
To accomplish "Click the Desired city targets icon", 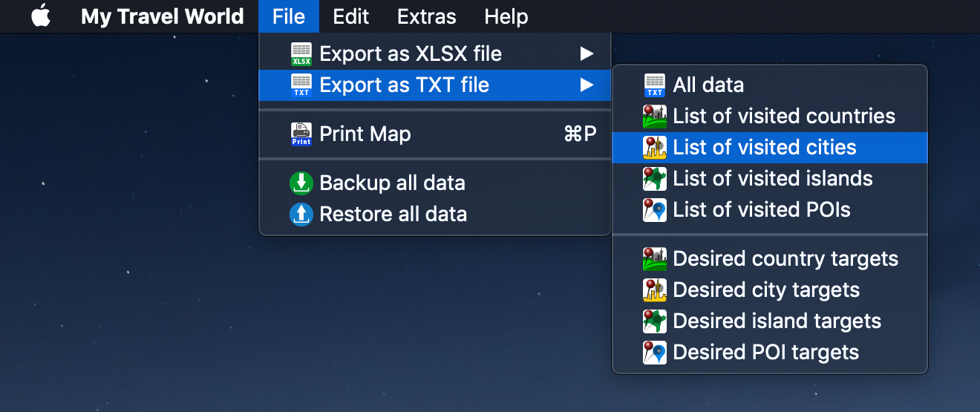I will pos(655,290).
